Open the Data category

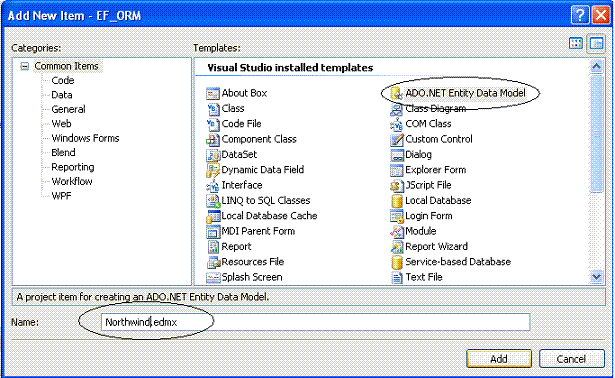(62, 95)
